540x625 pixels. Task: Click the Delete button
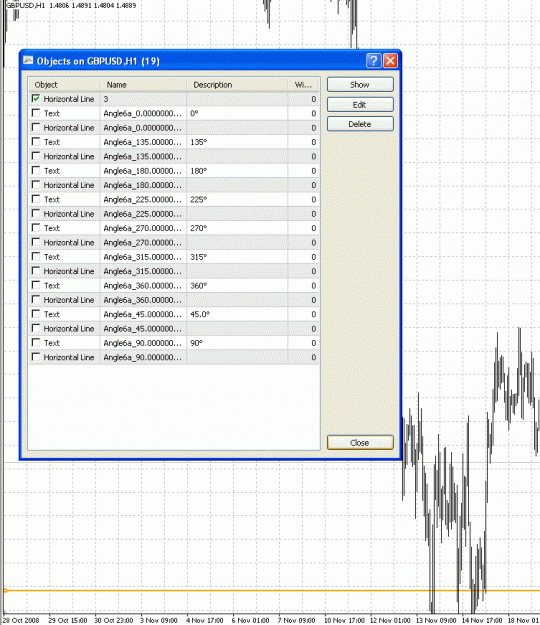pos(360,124)
